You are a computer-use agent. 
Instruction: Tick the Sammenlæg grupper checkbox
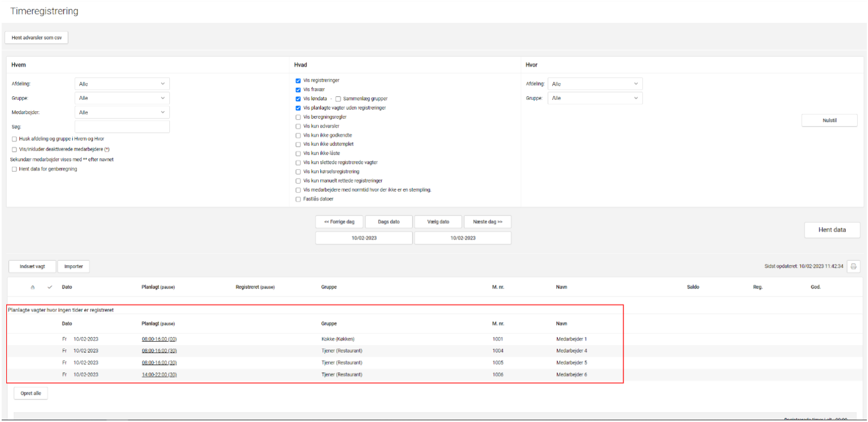339,99
